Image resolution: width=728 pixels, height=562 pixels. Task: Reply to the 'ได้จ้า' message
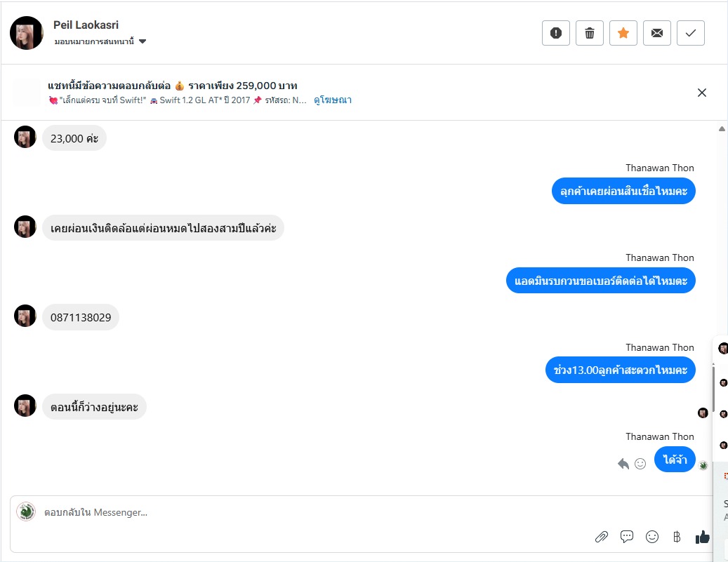[x=623, y=464]
